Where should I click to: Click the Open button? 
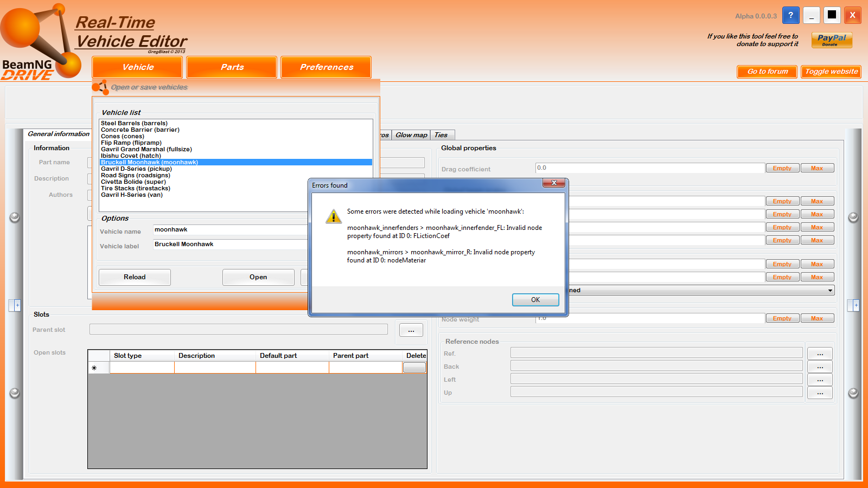pos(258,277)
